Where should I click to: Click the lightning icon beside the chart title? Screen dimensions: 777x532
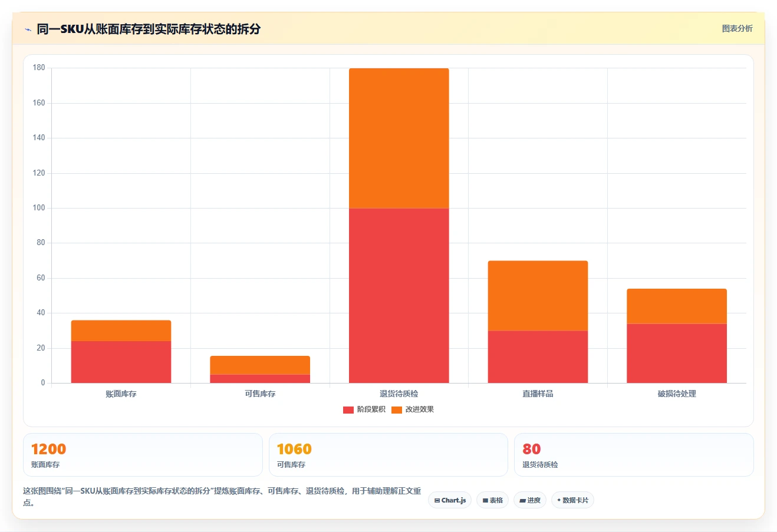pos(28,29)
